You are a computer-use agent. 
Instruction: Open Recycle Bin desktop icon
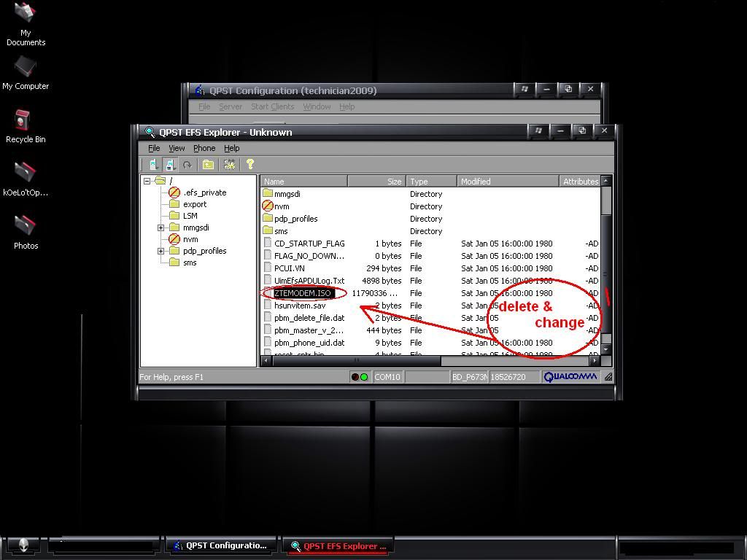pyautogui.click(x=26, y=127)
